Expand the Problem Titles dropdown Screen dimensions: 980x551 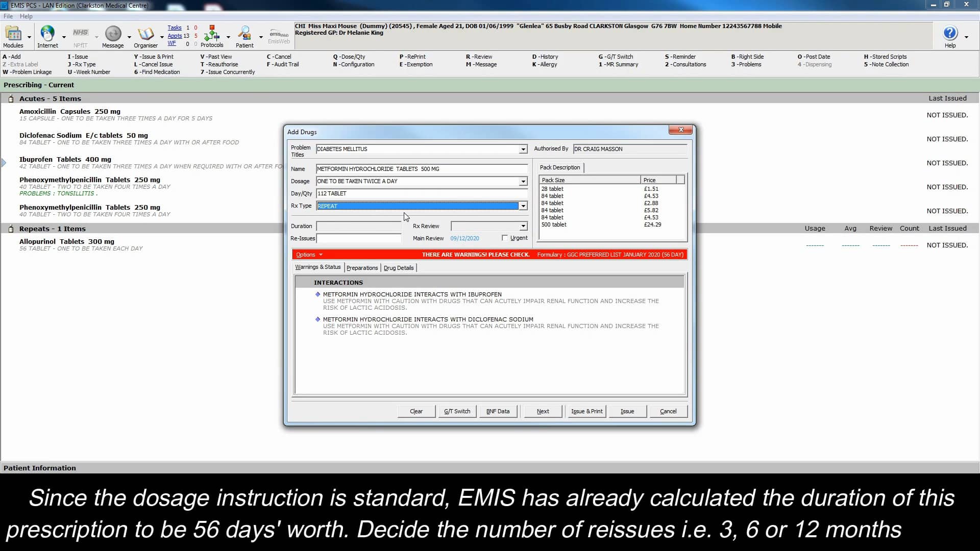523,149
